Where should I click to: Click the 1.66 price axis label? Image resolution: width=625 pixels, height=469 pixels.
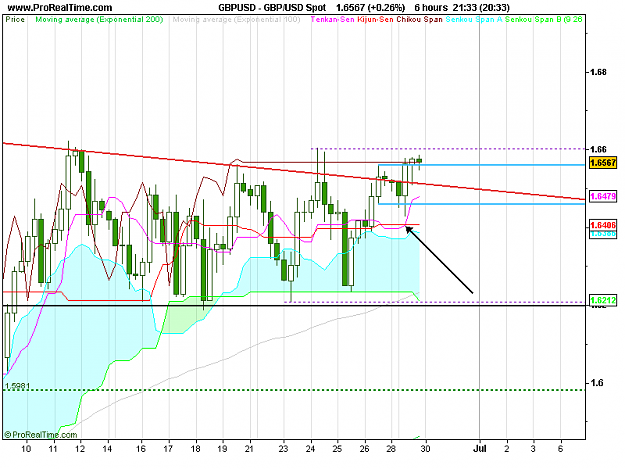[x=598, y=149]
